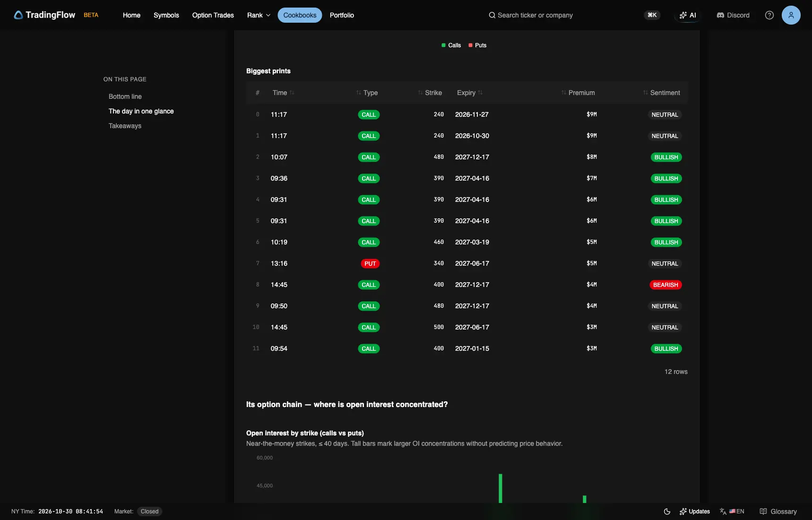The image size is (812, 520).
Task: Click the 340 strike cell
Action: 439,263
